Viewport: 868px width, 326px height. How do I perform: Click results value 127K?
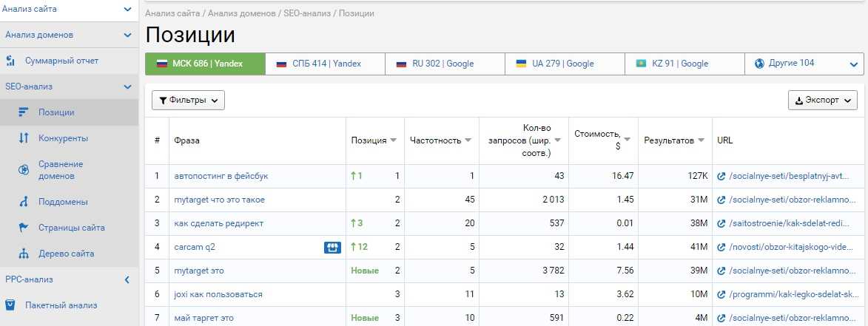coord(698,176)
